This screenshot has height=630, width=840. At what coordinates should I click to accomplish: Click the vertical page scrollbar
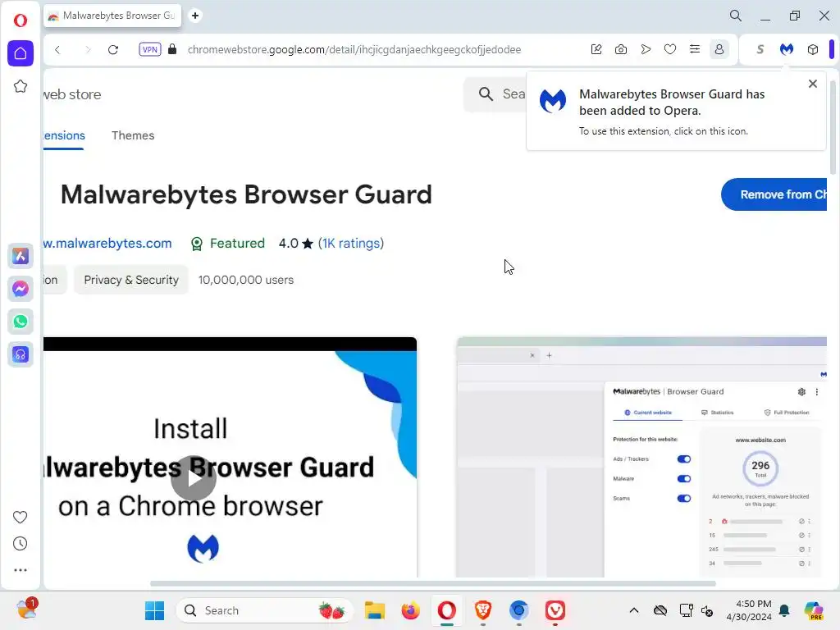click(833, 127)
